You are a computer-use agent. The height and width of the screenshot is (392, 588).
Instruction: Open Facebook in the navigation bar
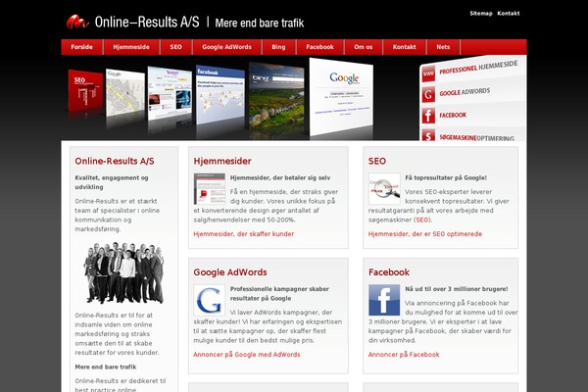319,47
